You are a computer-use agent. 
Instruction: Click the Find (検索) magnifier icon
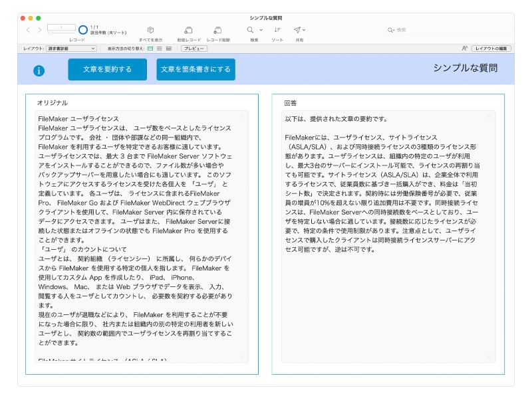point(251,30)
